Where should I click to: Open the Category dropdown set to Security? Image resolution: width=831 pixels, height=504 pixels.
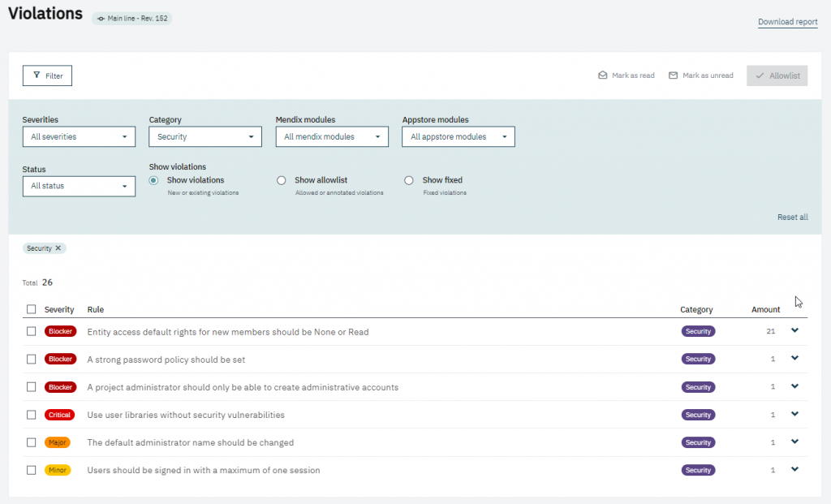click(x=205, y=137)
